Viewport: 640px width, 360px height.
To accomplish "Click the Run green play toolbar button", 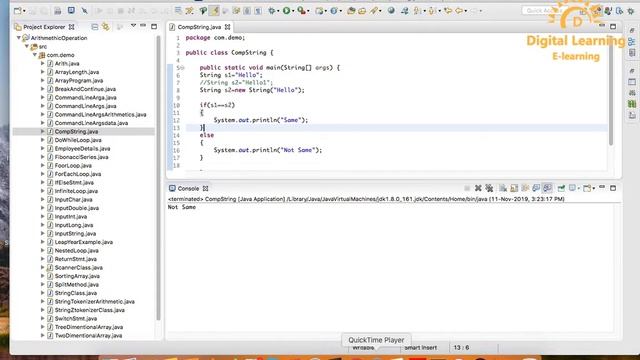I will (x=287, y=11).
